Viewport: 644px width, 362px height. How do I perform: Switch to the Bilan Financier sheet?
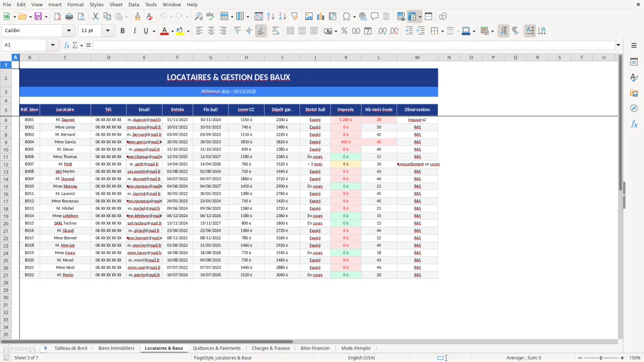(x=315, y=348)
